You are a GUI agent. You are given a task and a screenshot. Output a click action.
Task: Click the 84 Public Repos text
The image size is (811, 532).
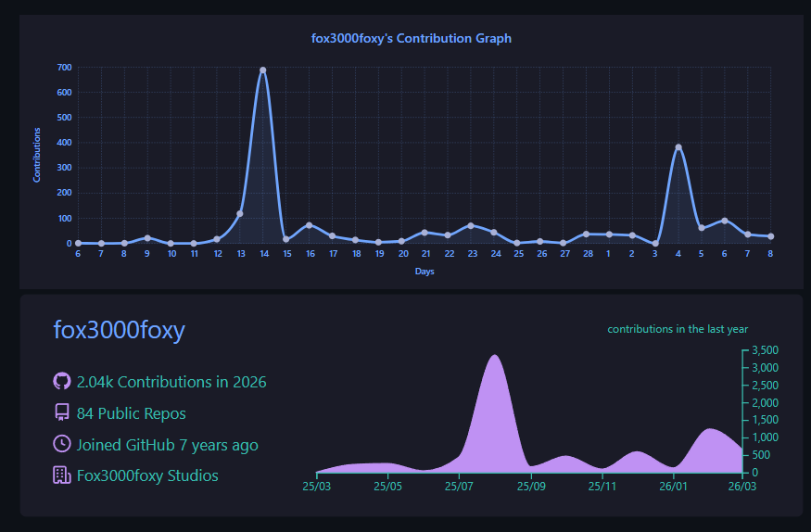pyautogui.click(x=132, y=413)
